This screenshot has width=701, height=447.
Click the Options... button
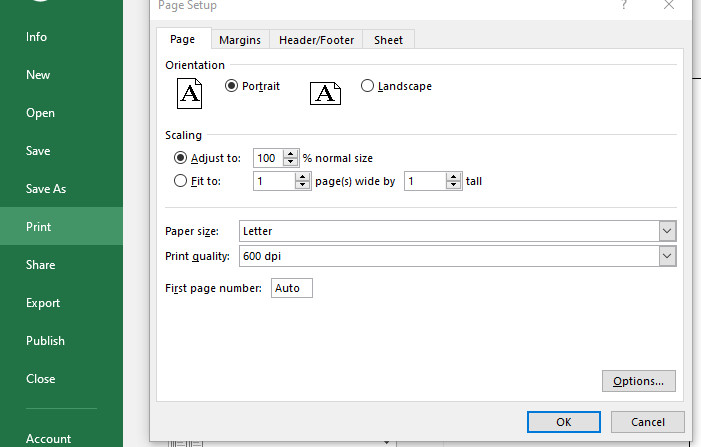[x=638, y=381]
